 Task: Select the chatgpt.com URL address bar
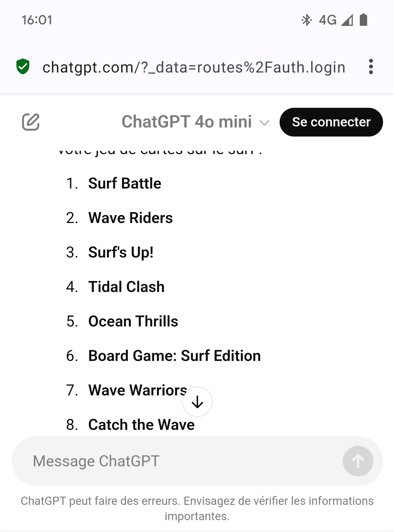pos(194,67)
